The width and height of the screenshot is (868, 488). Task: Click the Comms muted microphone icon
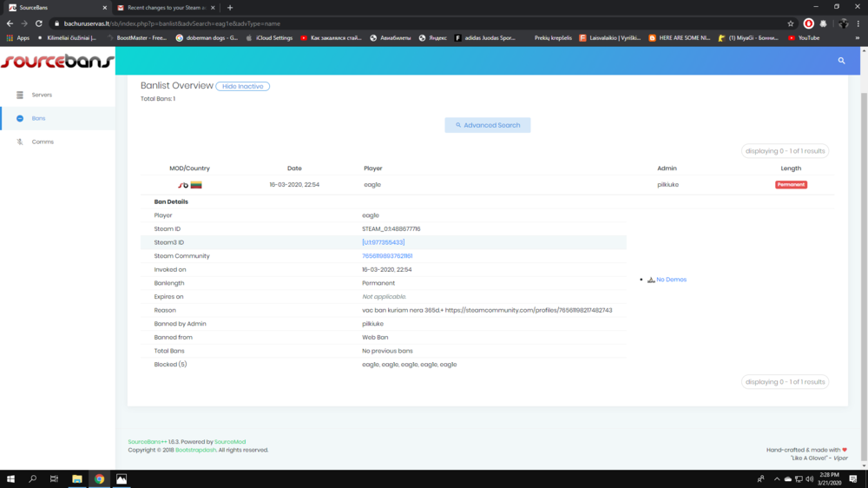[x=20, y=142]
